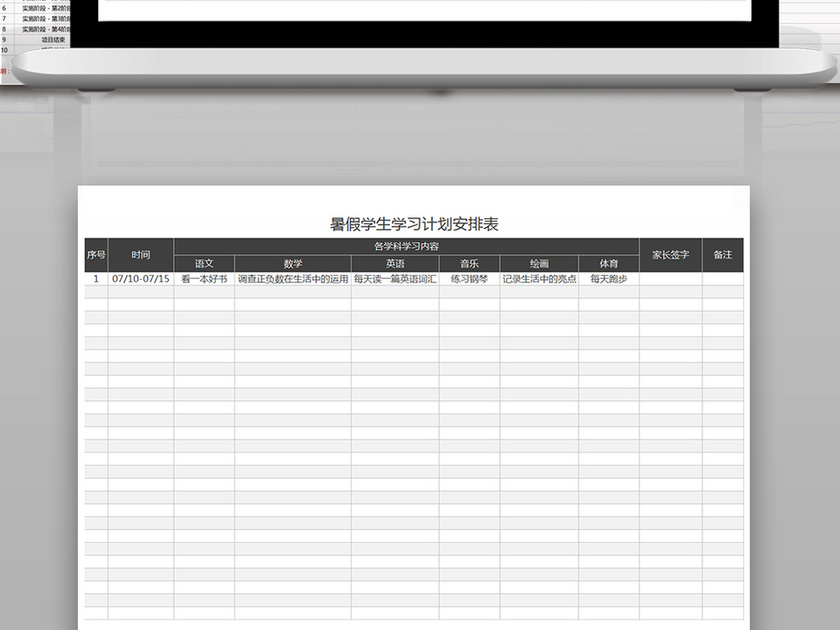Click the 看一本好书 cell
This screenshot has height=630, width=840.
pos(204,280)
